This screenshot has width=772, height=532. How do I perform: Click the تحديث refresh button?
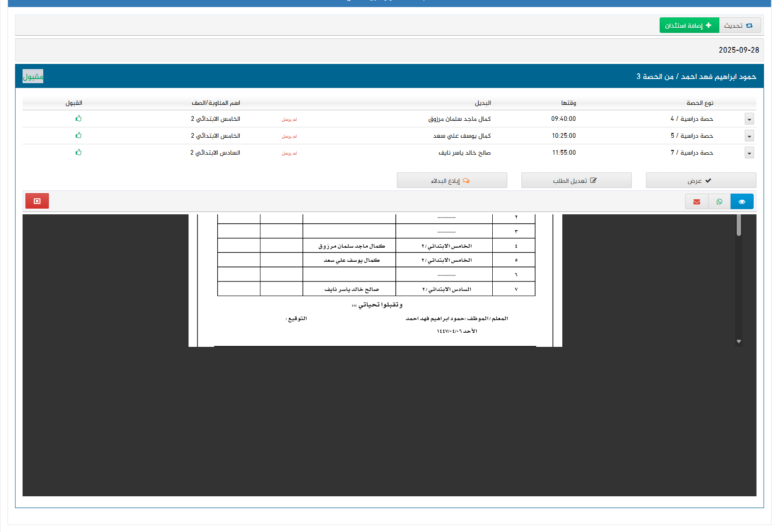coord(739,25)
